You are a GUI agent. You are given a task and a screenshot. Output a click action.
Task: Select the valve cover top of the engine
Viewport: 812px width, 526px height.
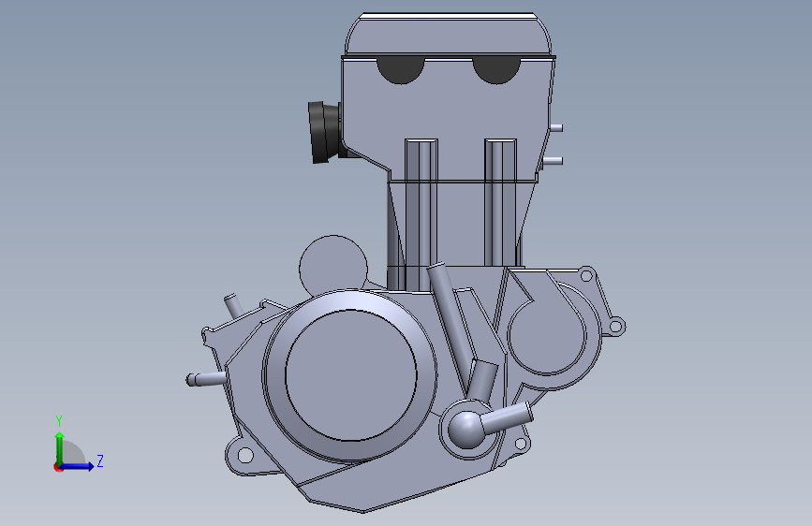(x=448, y=35)
